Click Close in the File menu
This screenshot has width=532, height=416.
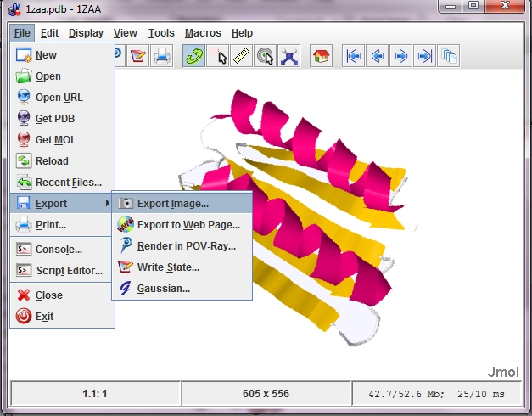pyautogui.click(x=62, y=295)
